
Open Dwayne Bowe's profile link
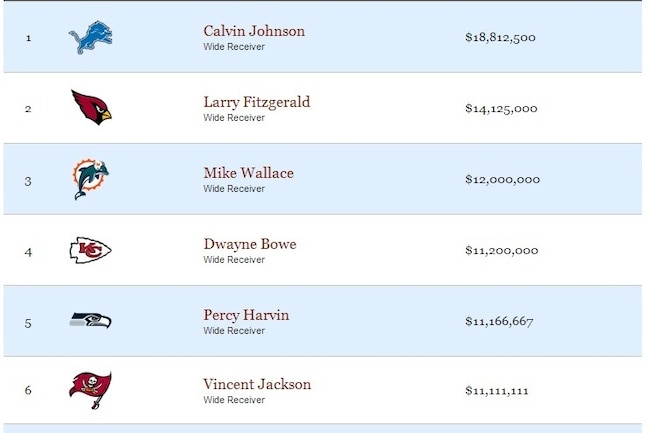tap(250, 244)
